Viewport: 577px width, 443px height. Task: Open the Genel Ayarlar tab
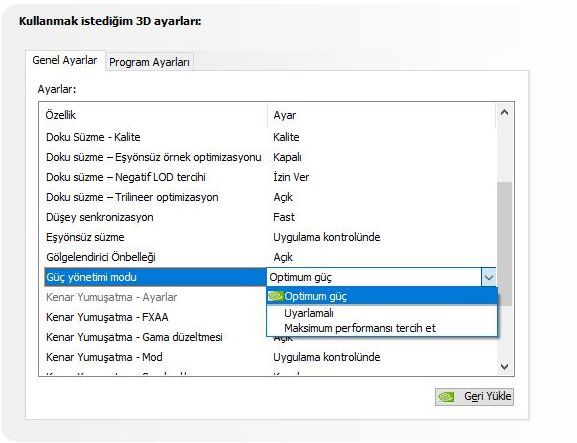pyautogui.click(x=65, y=60)
